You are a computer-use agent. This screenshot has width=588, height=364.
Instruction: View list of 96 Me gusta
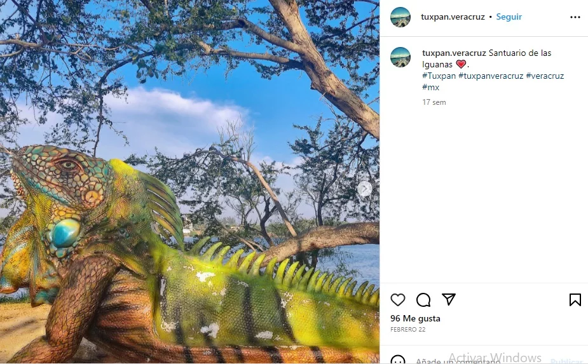(415, 318)
